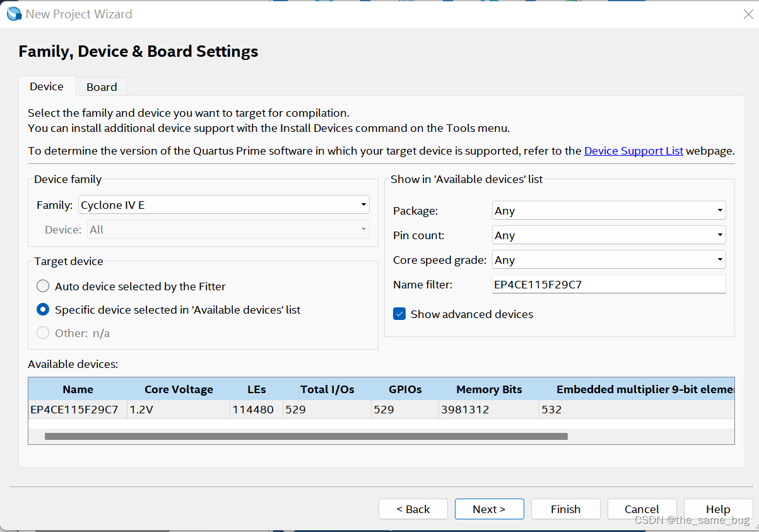Click the Finish button

(565, 509)
